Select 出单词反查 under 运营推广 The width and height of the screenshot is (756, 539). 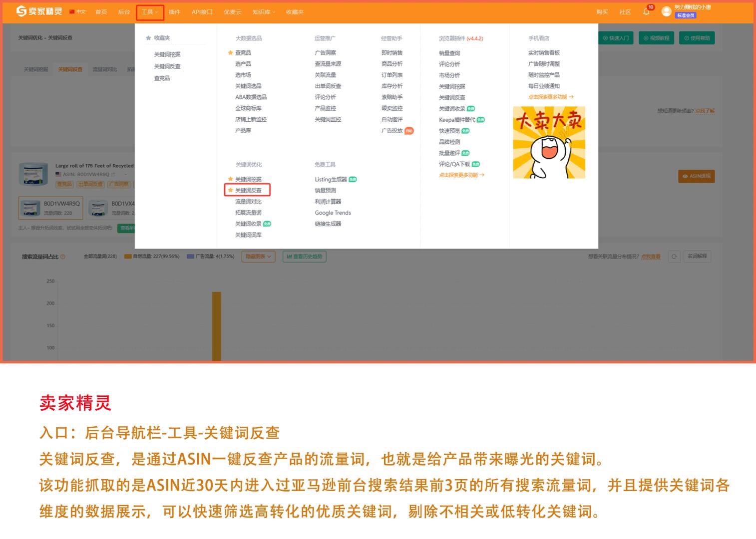coord(328,86)
